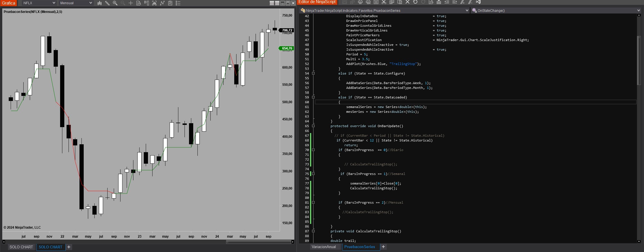
Task: Switch to the VariacionAnual editor tab
Action: [324, 247]
